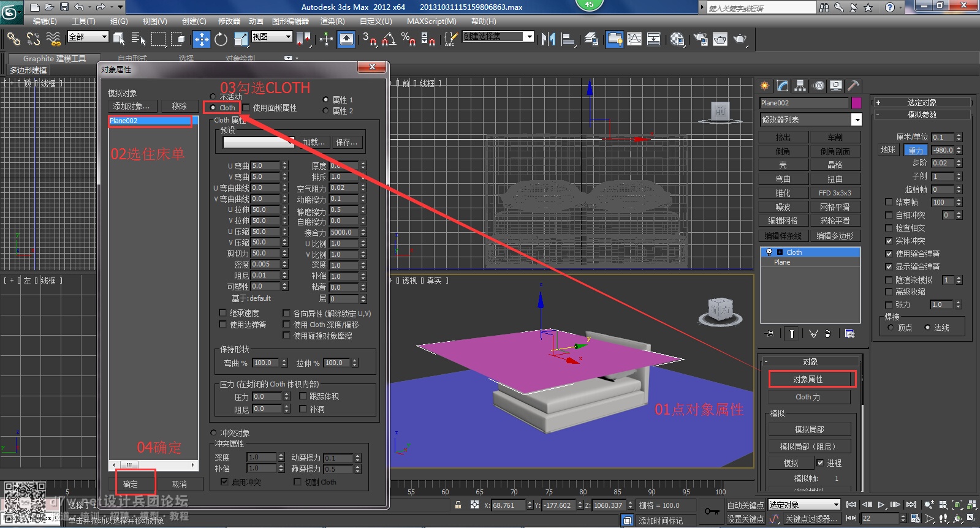
Task: Click Bind to Space Warp icon
Action: pyautogui.click(x=53, y=39)
